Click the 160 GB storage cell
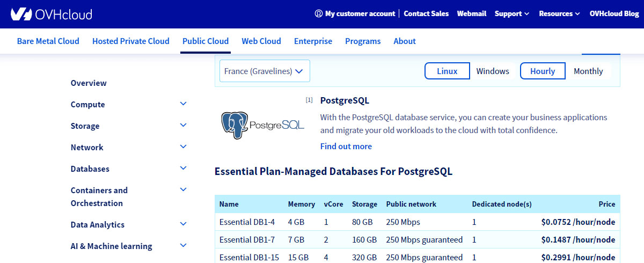 click(364, 239)
